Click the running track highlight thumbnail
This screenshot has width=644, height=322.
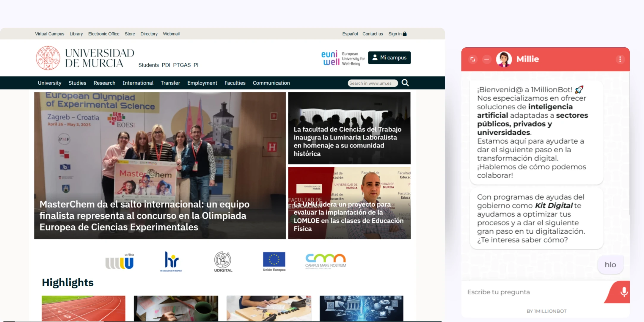(x=84, y=308)
